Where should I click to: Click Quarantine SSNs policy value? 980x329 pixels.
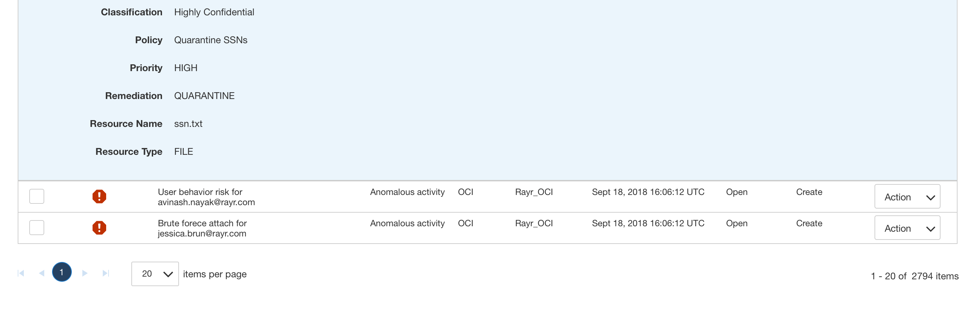[x=210, y=40]
